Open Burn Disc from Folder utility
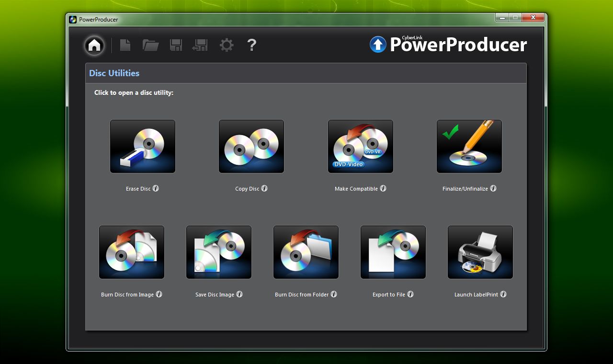 [306, 252]
